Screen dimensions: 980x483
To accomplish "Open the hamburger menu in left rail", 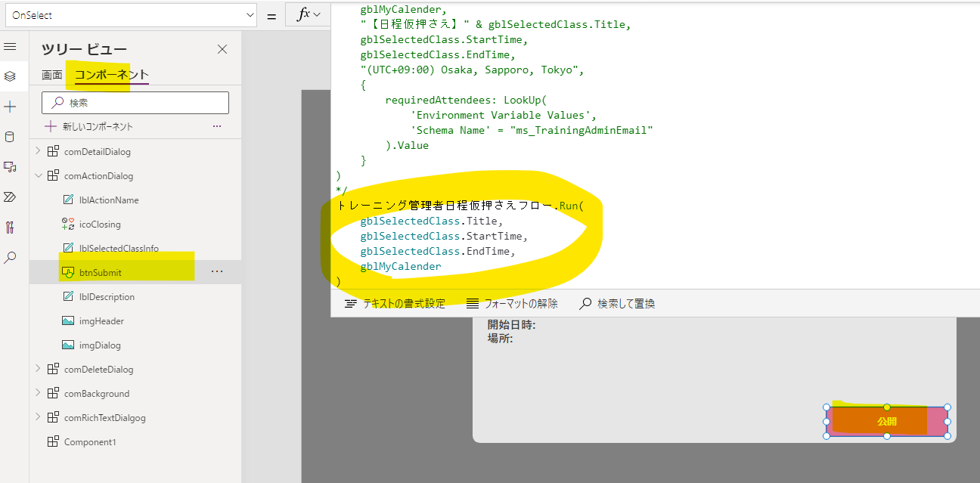I will [x=10, y=47].
